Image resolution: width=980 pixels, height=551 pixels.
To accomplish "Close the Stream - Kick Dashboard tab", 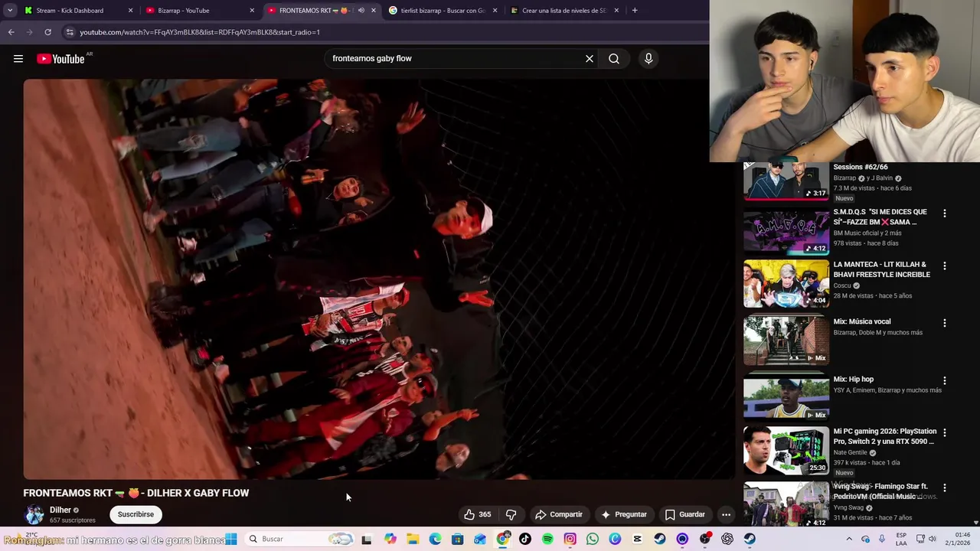I will point(131,11).
